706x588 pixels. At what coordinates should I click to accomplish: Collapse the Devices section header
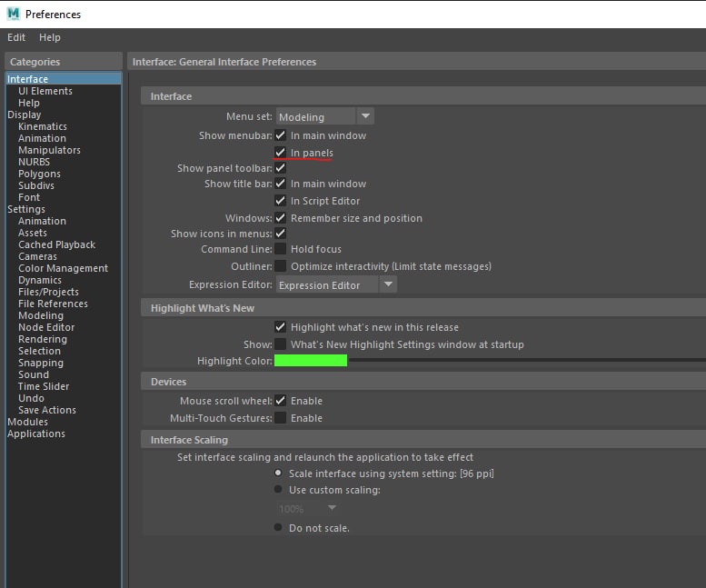point(423,382)
